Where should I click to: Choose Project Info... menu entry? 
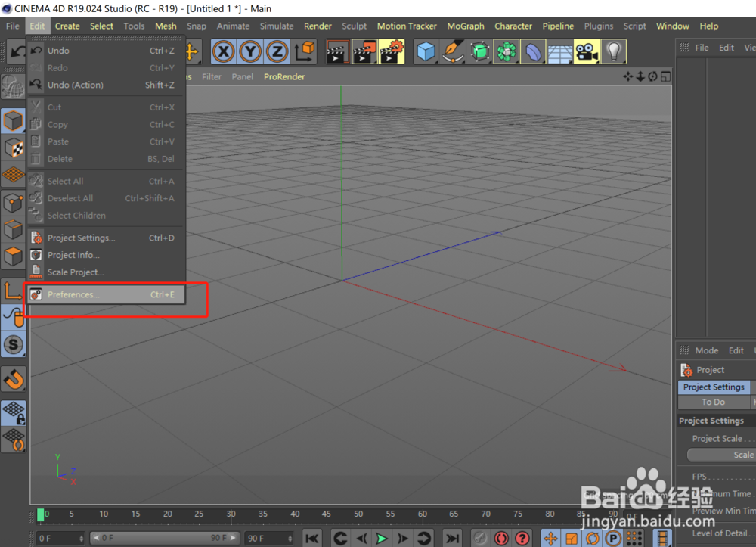pos(106,255)
